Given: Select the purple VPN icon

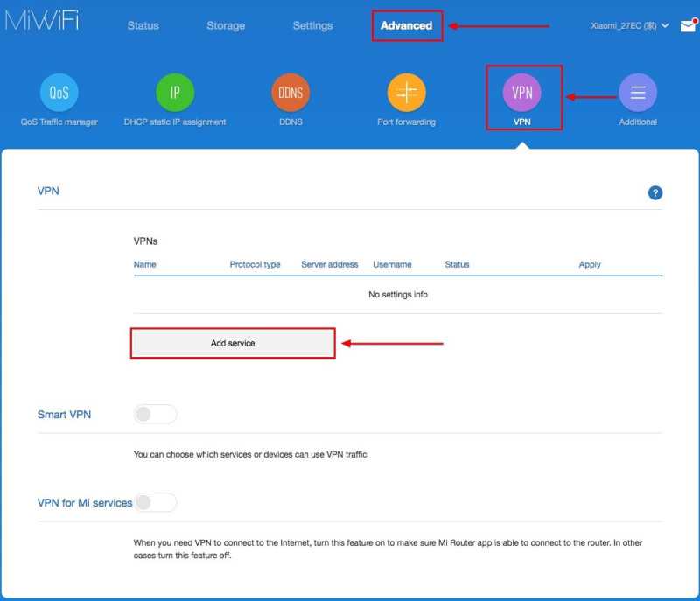Looking at the screenshot, I should [x=521, y=93].
